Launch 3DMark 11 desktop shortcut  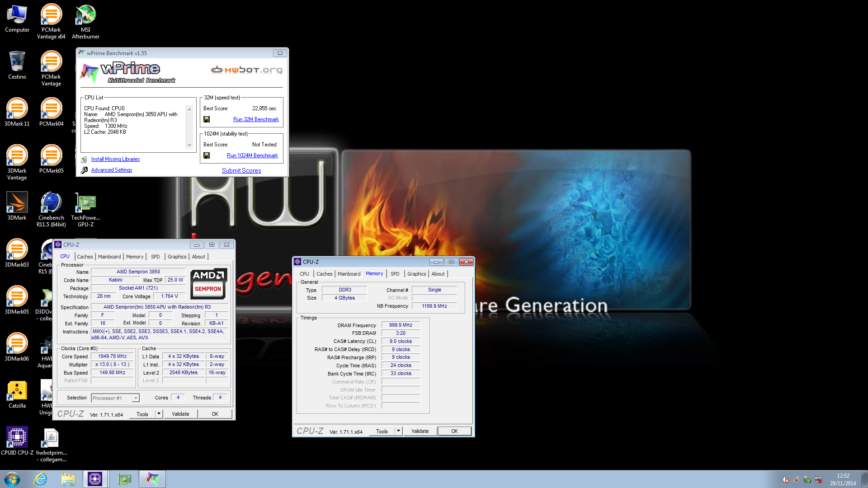coord(17,112)
